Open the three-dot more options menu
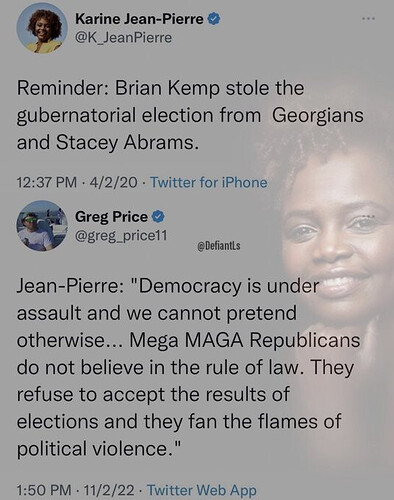The image size is (394, 500). pos(369,19)
